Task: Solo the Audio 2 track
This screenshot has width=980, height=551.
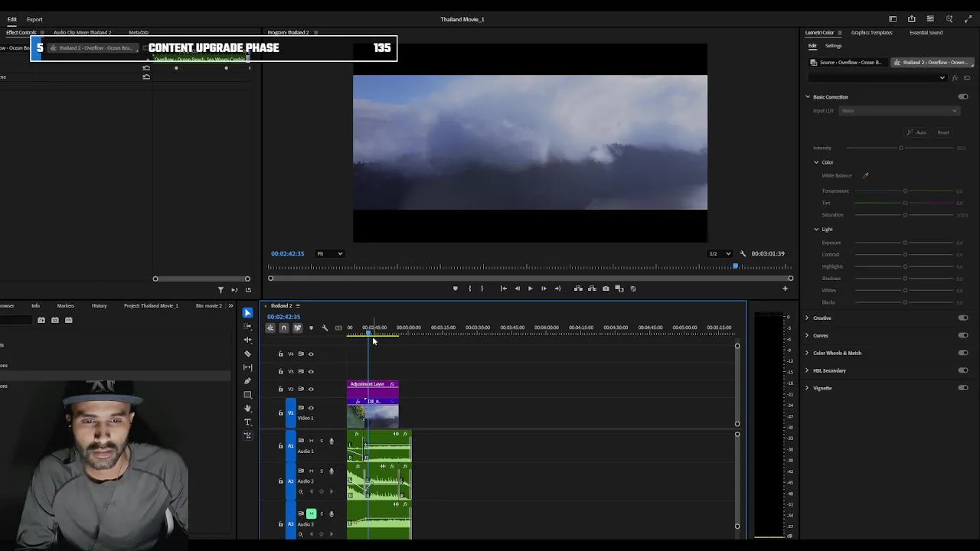Action: click(321, 471)
